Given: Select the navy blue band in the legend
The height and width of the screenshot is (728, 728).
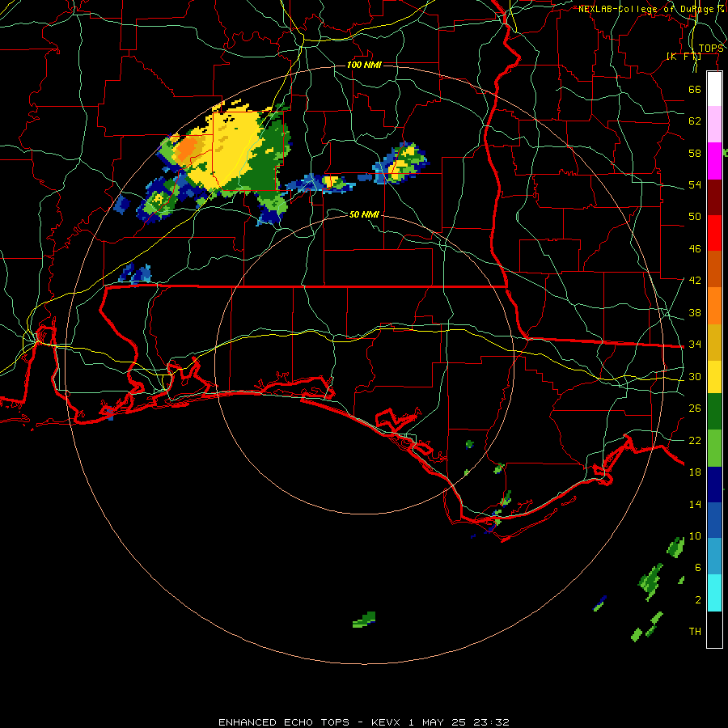Looking at the screenshot, I should coord(714,485).
